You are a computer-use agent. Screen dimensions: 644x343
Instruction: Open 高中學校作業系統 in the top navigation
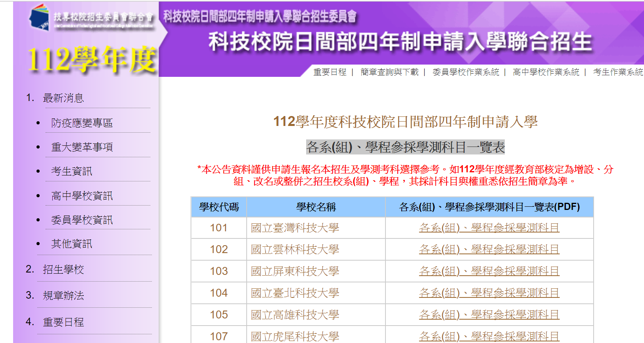(546, 72)
